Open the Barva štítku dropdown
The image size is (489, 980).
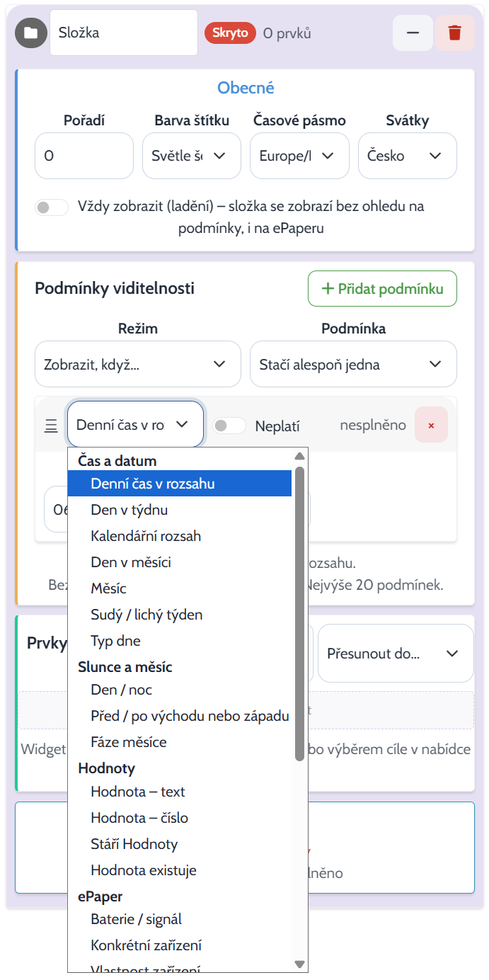[x=192, y=156]
